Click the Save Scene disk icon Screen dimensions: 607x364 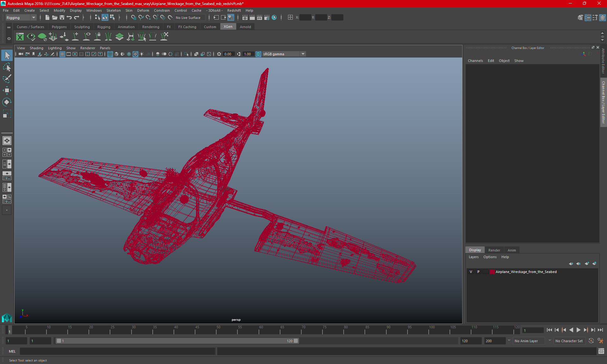tap(62, 18)
